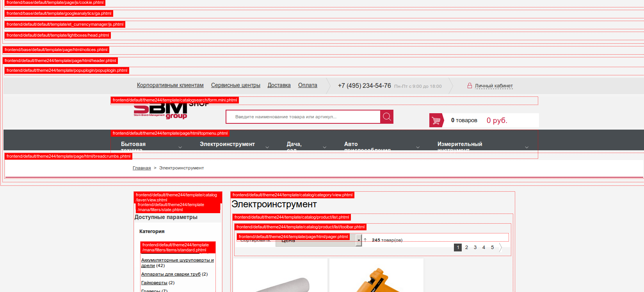Open the Авто приспособления menu
644x292 pixels.
(367, 146)
